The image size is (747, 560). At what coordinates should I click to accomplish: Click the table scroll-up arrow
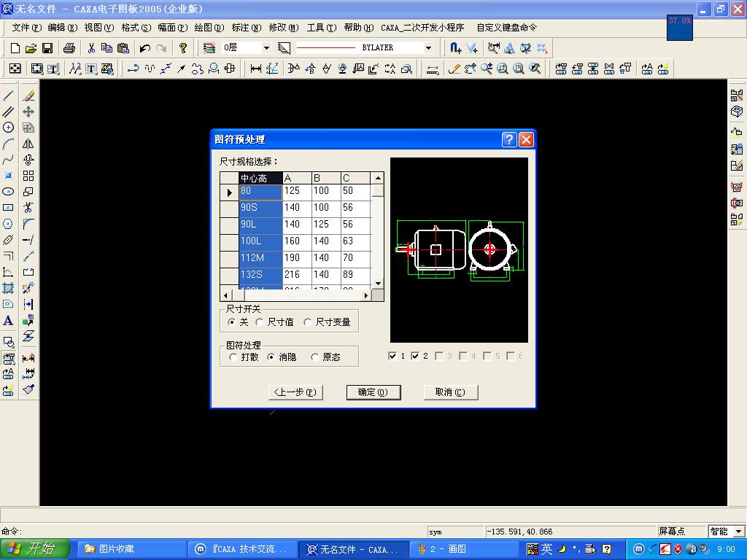coord(378,178)
